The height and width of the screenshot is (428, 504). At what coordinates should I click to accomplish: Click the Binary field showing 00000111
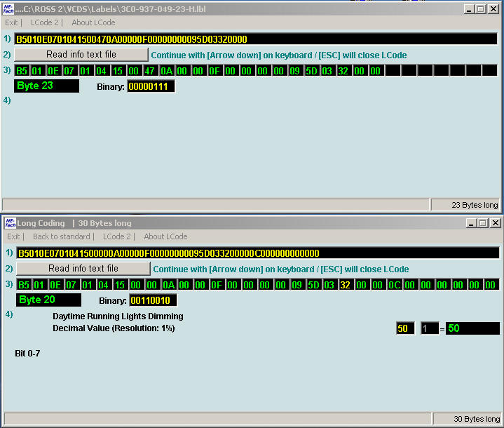pyautogui.click(x=151, y=86)
